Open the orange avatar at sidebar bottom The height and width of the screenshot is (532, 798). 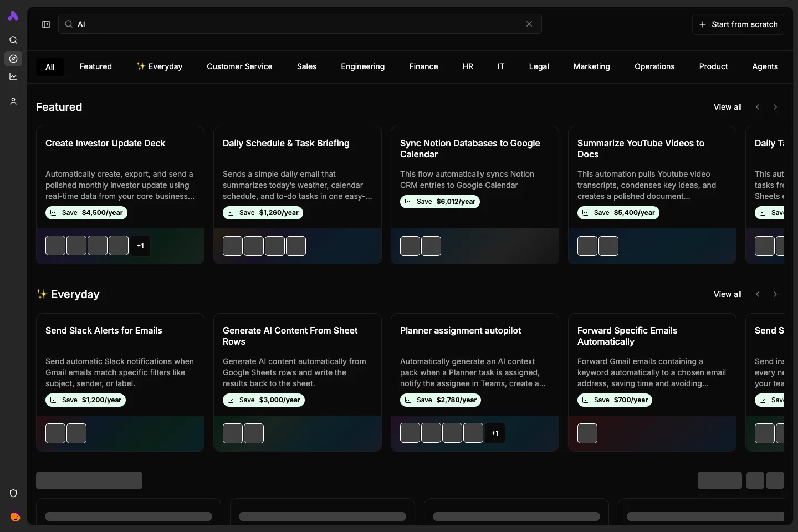point(15,517)
